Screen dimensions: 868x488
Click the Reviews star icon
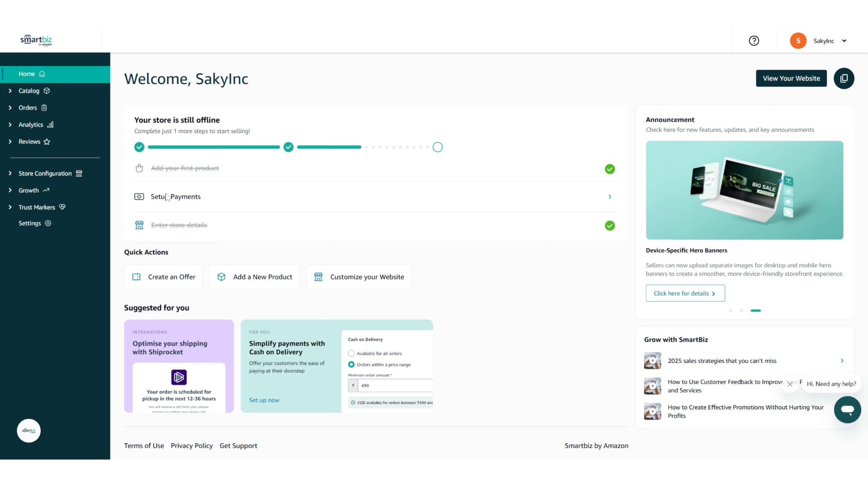(47, 142)
